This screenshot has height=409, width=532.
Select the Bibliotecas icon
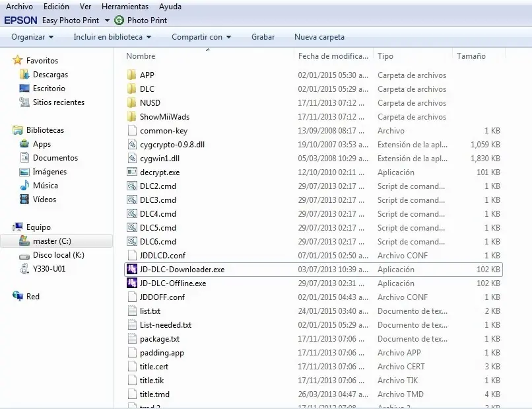tap(18, 130)
